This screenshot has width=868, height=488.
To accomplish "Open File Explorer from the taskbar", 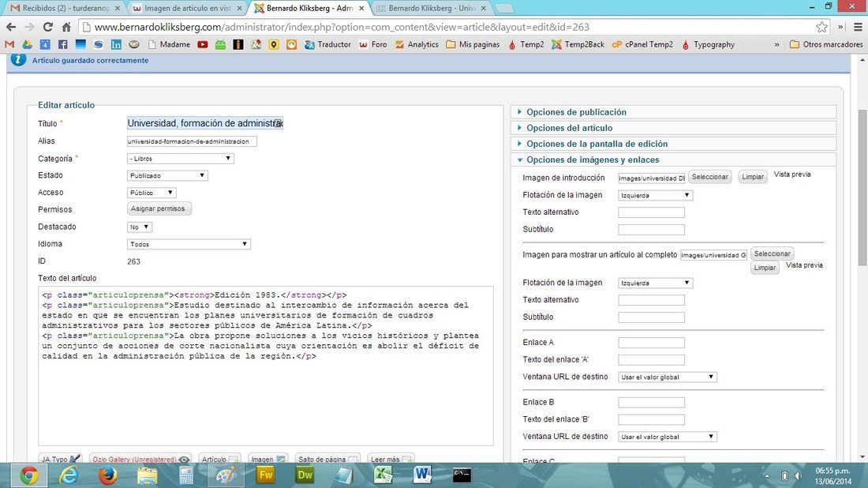I will (148, 475).
